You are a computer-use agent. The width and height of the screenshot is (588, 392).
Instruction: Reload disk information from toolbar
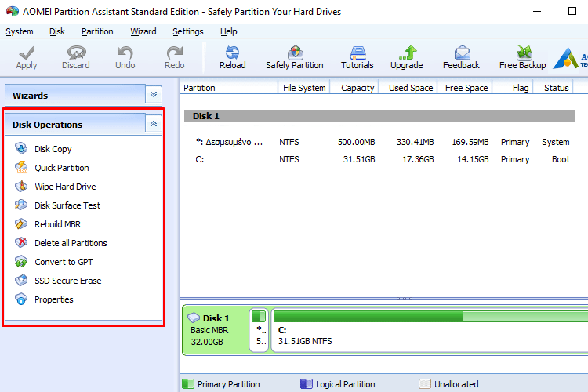click(233, 58)
